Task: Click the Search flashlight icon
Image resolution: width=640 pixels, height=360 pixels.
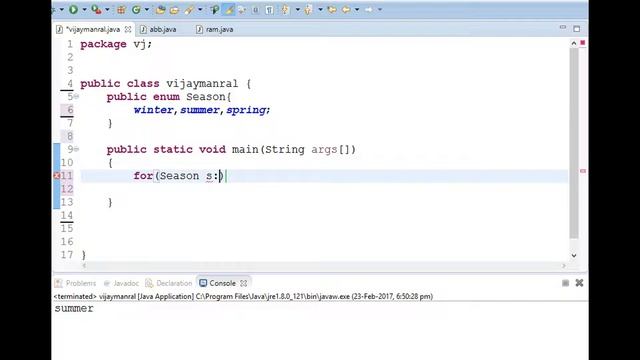Action: (189, 9)
